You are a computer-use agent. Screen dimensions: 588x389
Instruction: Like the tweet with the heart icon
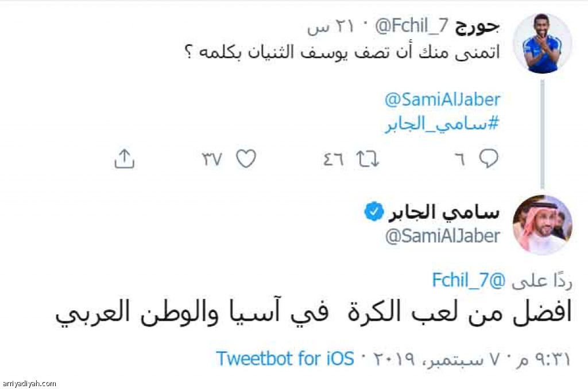[x=246, y=158]
